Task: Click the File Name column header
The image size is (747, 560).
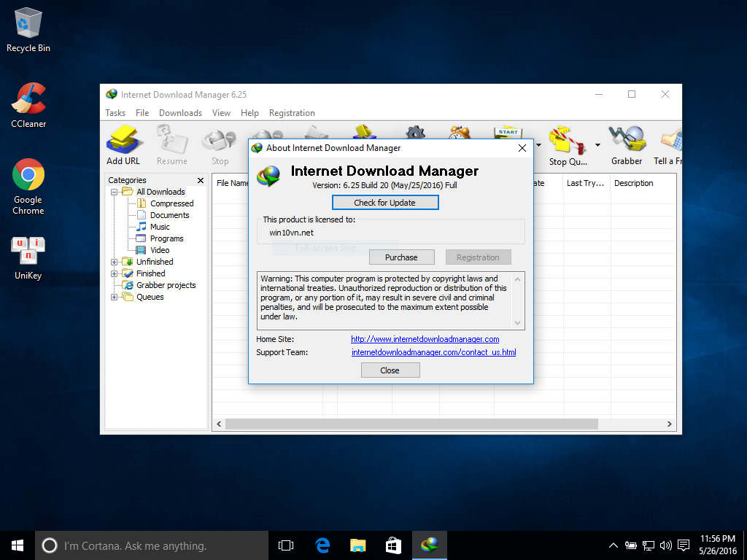Action: [x=231, y=183]
